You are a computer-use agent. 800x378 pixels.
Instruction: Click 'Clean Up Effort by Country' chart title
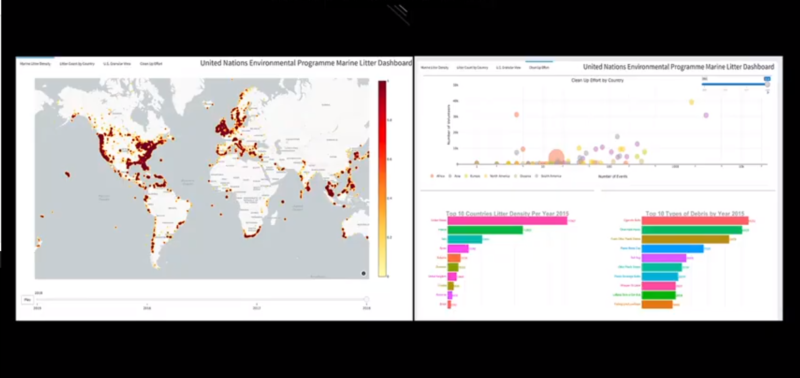[x=597, y=80]
